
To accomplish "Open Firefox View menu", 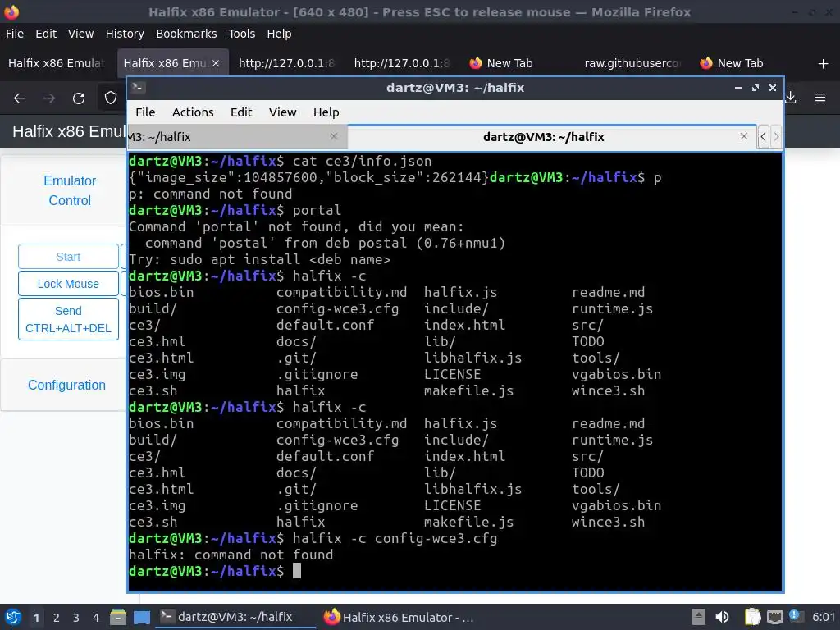I will 80,34.
